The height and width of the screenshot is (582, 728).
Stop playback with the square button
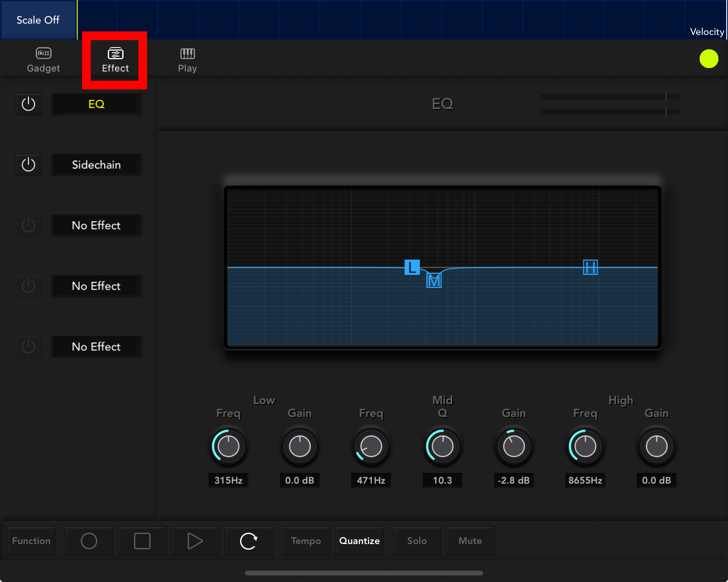(x=142, y=541)
